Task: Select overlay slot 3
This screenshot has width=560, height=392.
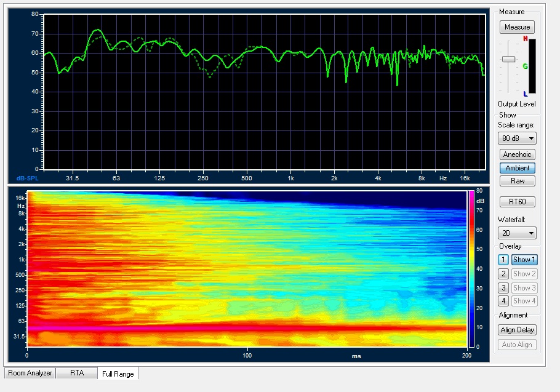Action: point(503,287)
